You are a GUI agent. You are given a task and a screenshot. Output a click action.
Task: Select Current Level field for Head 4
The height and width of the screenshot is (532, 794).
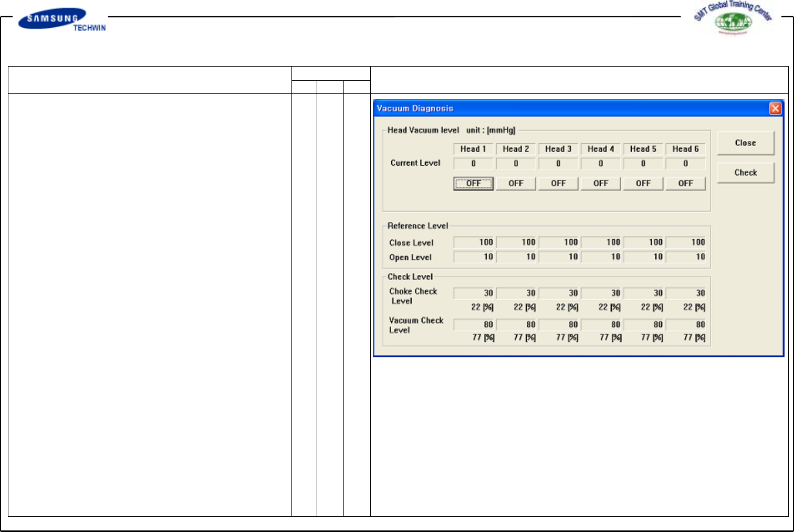(601, 164)
